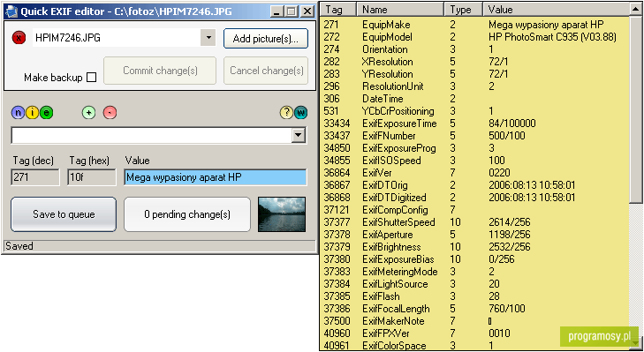Sort by the Name column header

pyautogui.click(x=400, y=9)
